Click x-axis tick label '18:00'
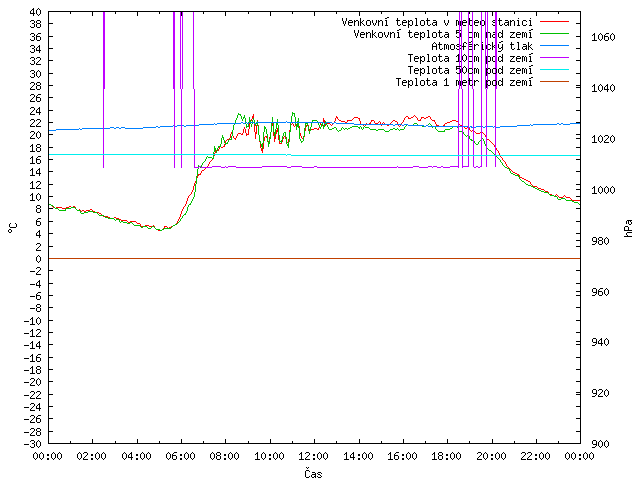Viewport: 640px width, 480px height. click(447, 456)
